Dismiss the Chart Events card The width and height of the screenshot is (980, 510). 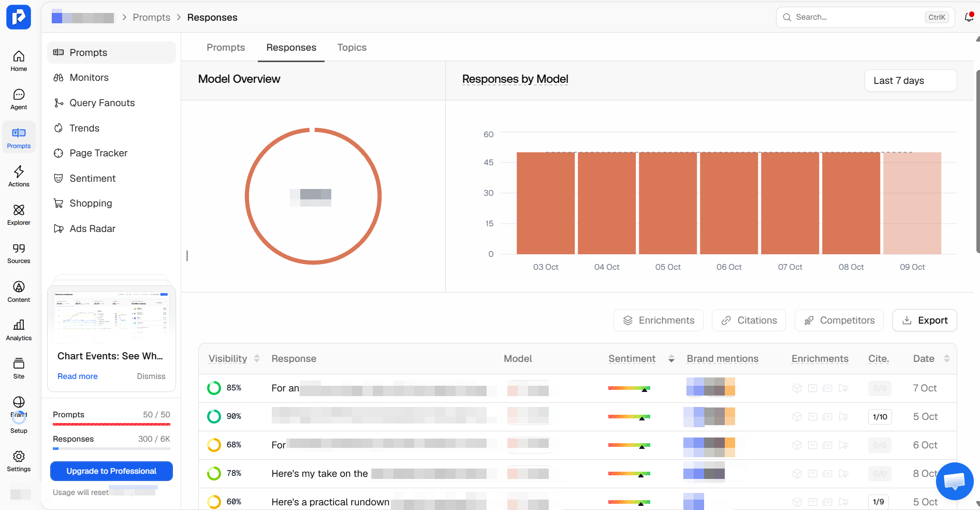pos(151,376)
